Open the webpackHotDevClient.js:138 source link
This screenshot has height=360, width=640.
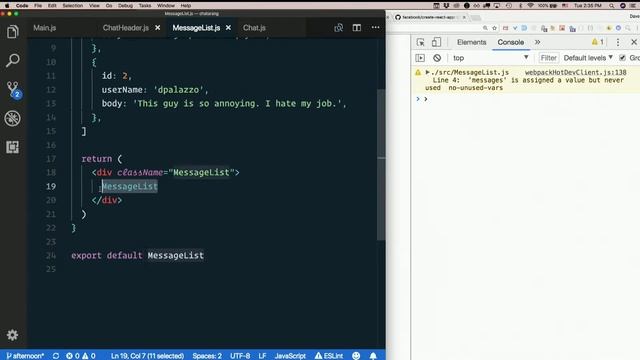(576, 72)
